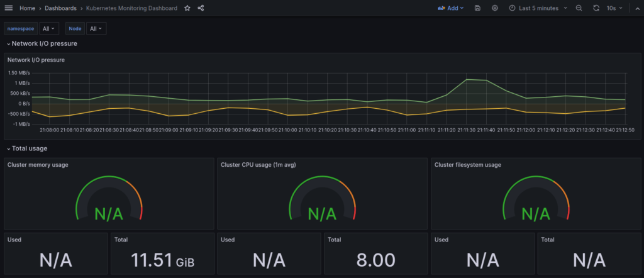Open the 10s refresh interval dropdown

[x=614, y=8]
